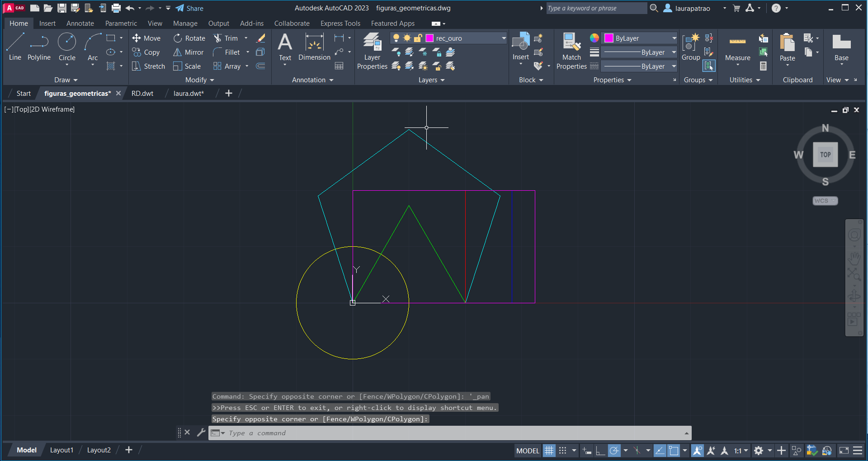Click the Save icon in quick access
This screenshot has height=461, width=868.
tap(62, 8)
